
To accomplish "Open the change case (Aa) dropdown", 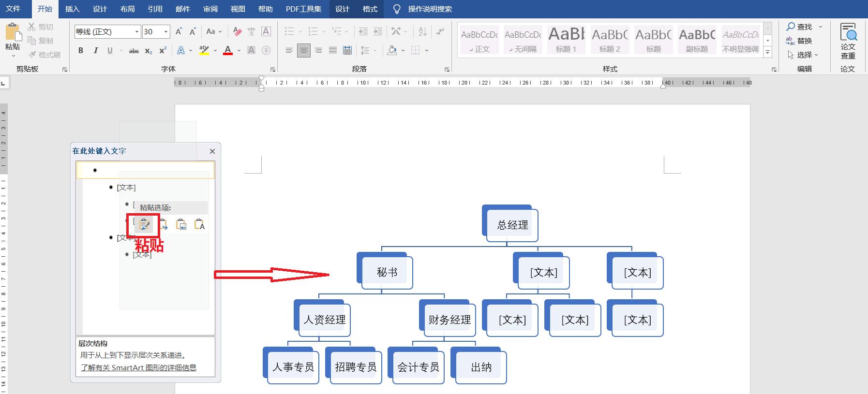I will 213,31.
